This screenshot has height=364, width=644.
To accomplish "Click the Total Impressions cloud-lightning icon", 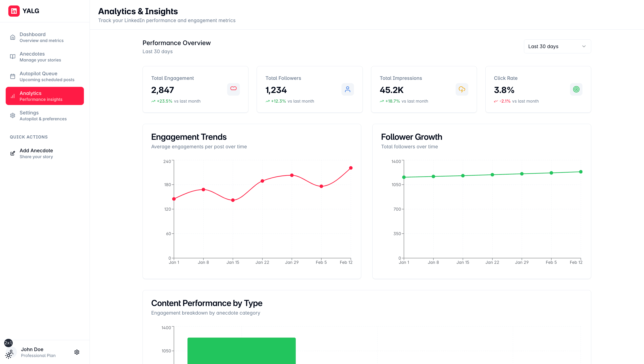I will [462, 89].
